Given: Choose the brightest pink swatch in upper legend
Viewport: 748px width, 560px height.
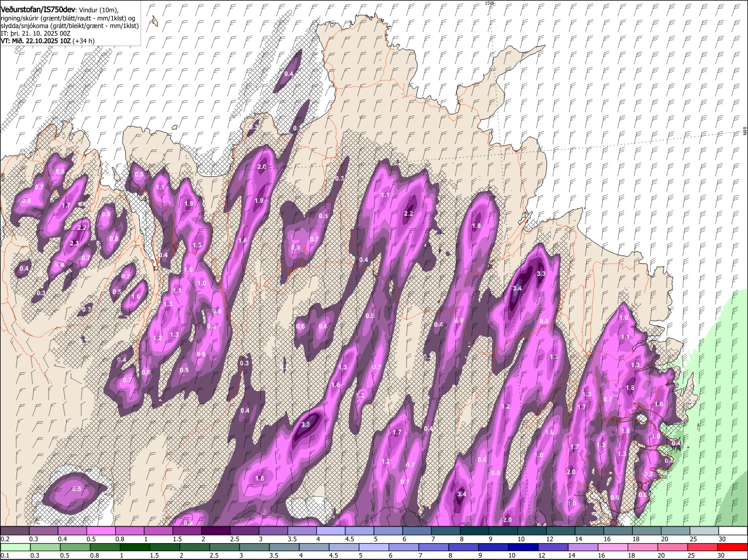Looking at the screenshot, I should tap(101, 531).
